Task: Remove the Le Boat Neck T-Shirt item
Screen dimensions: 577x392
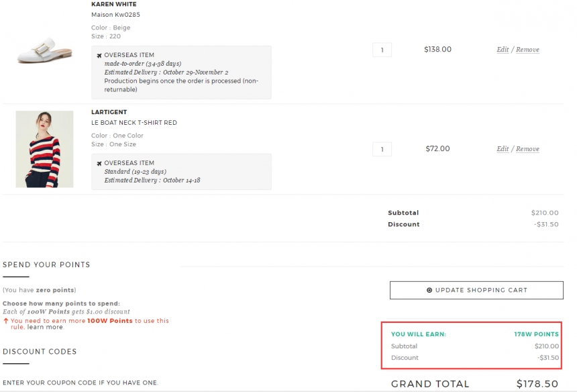Action: tap(527, 149)
